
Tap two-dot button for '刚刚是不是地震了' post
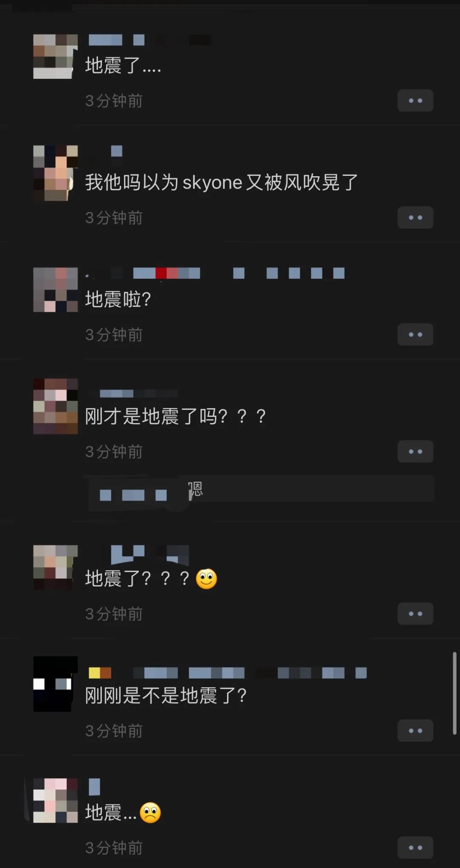point(415,730)
